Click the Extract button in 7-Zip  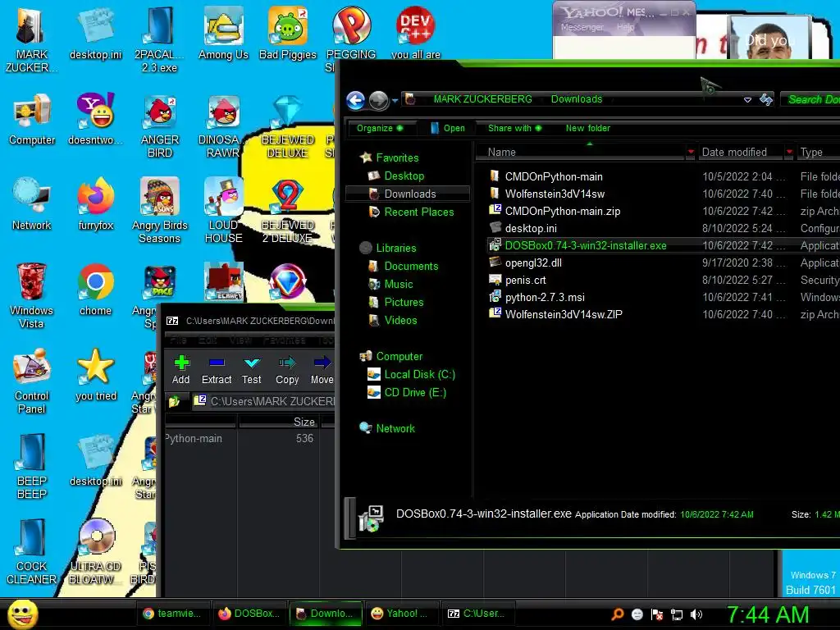[217, 370]
